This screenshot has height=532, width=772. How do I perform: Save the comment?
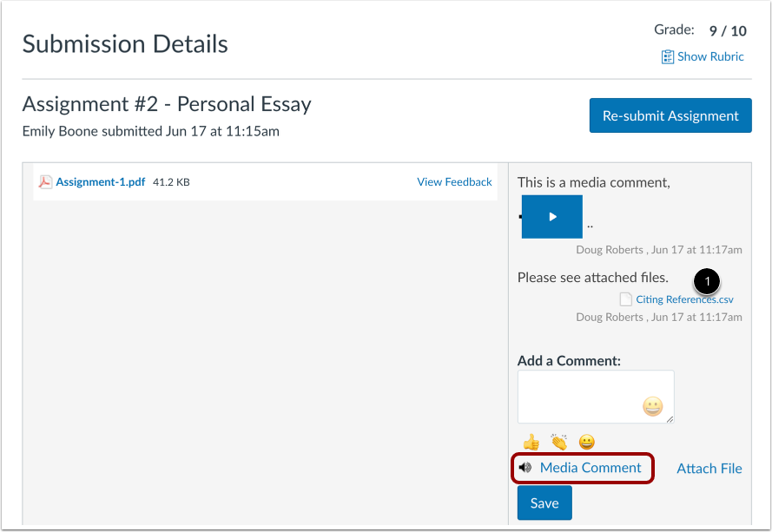pyautogui.click(x=544, y=502)
